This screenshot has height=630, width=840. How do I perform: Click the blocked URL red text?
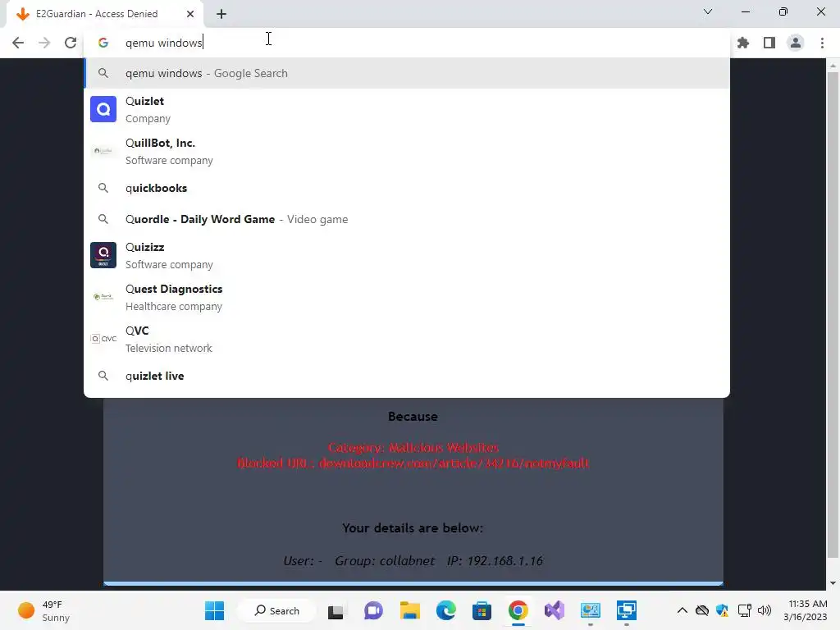[413, 463]
